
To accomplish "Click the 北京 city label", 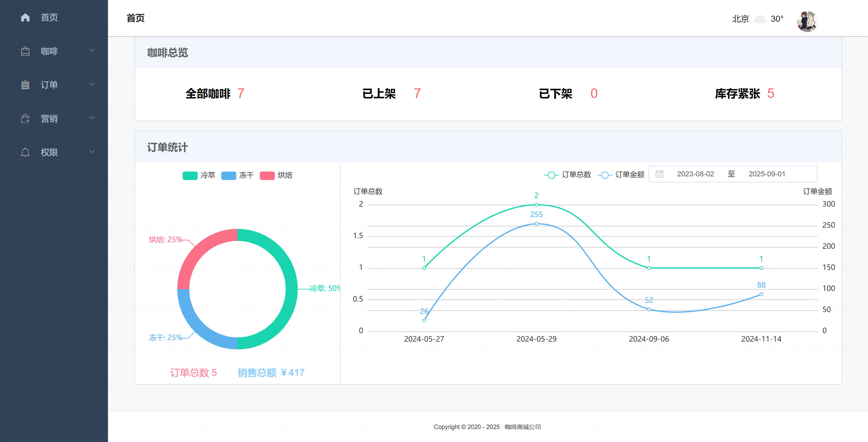I will [740, 19].
